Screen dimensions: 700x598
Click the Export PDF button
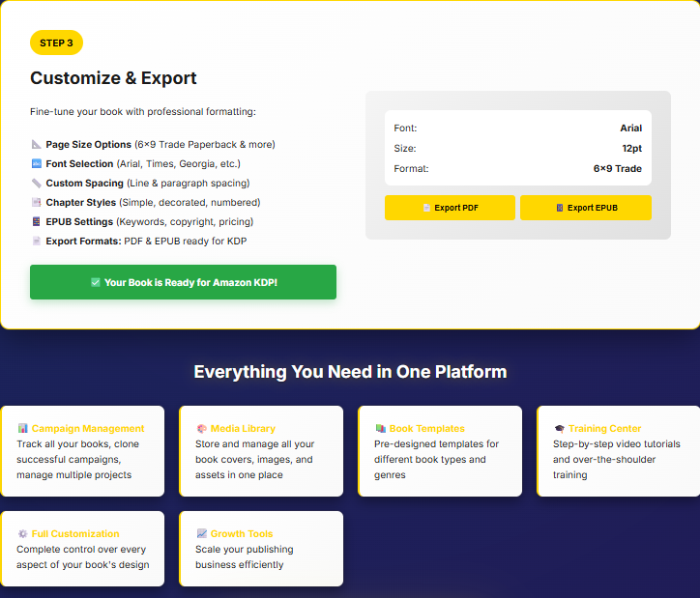click(x=450, y=208)
